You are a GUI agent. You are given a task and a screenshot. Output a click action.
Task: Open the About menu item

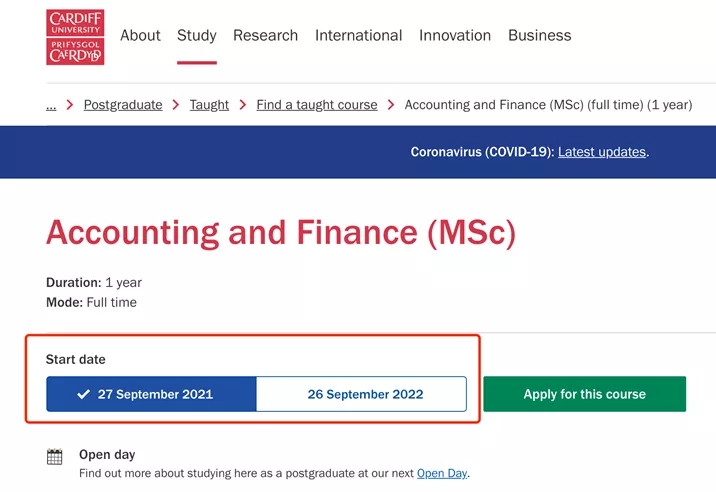coord(140,35)
